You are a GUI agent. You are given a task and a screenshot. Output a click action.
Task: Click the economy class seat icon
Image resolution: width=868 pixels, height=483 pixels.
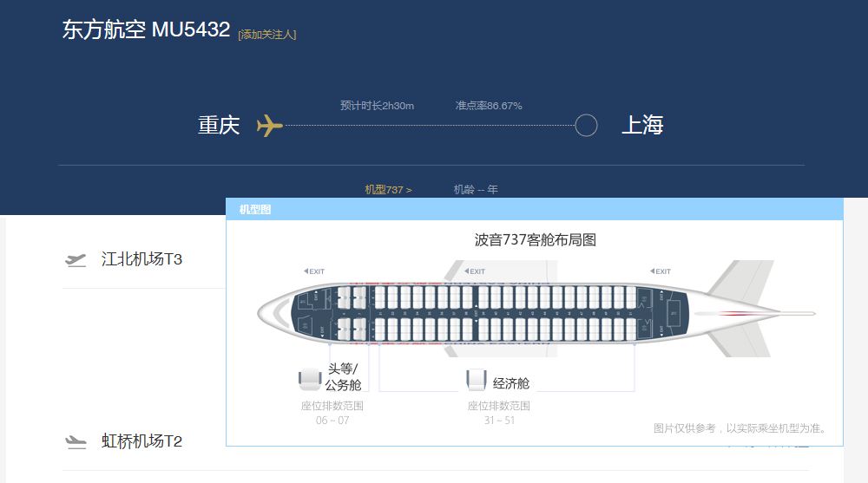click(476, 380)
